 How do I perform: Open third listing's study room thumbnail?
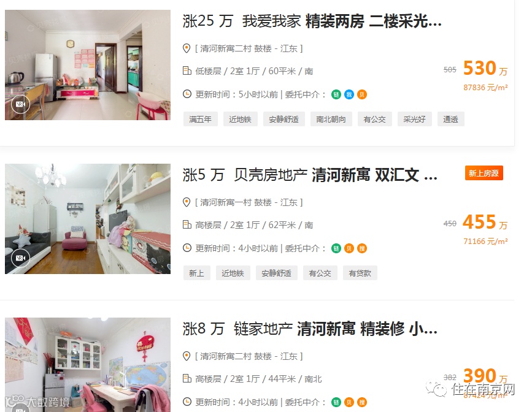pos(88,365)
